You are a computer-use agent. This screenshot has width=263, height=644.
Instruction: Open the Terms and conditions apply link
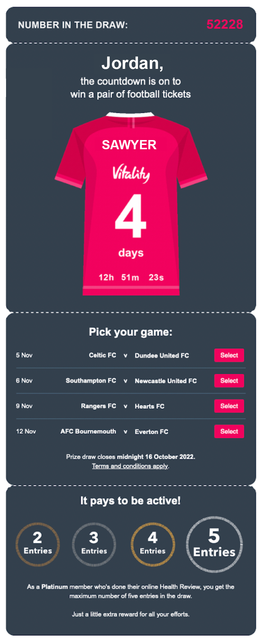pos(130,466)
